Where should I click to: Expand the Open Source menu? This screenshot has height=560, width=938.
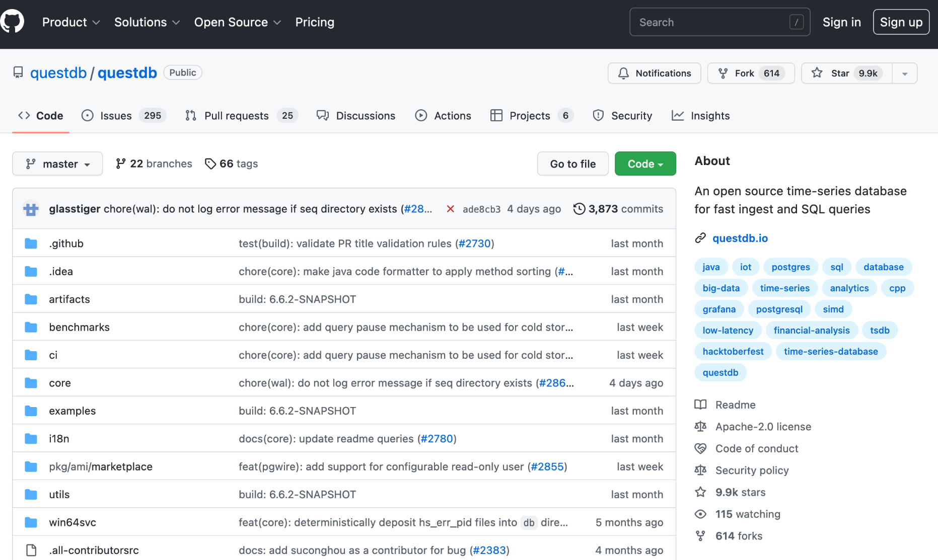point(238,22)
